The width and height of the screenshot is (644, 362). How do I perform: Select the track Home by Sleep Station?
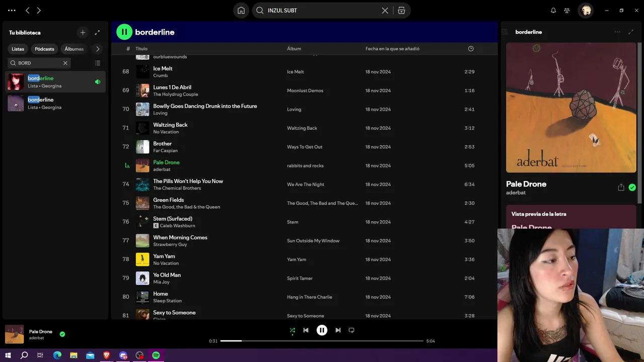(x=160, y=294)
